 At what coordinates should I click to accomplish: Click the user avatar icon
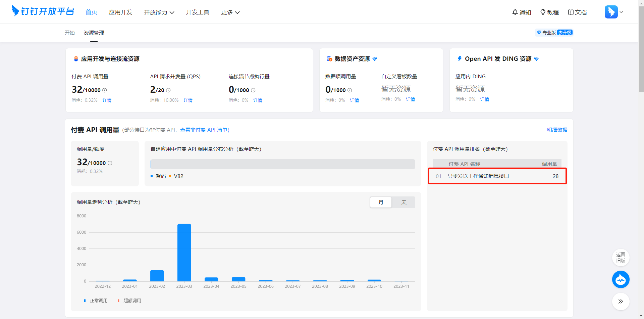[611, 12]
